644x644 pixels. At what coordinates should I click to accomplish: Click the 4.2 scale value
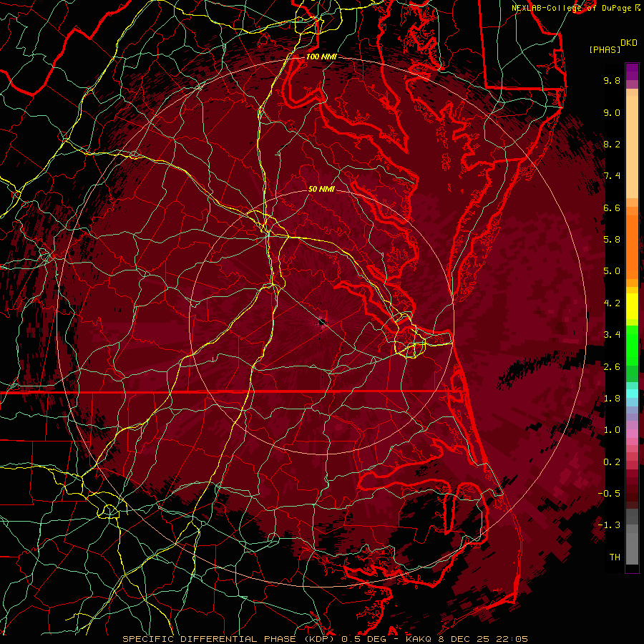pyautogui.click(x=612, y=303)
